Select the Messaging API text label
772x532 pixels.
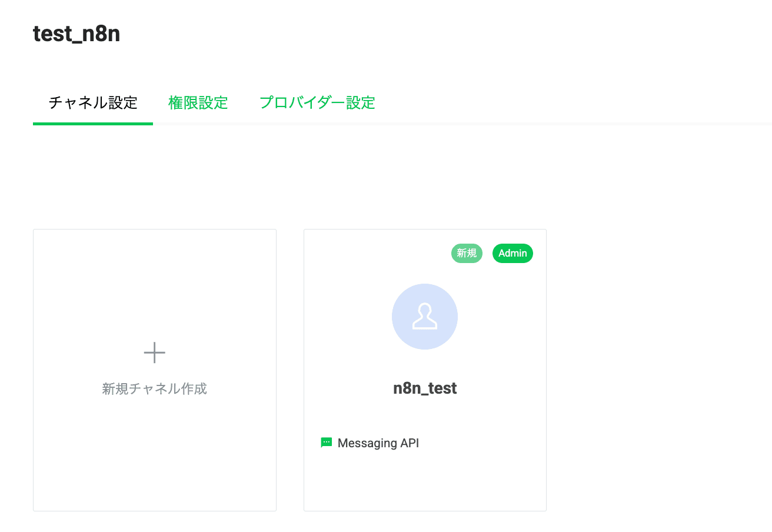click(378, 443)
